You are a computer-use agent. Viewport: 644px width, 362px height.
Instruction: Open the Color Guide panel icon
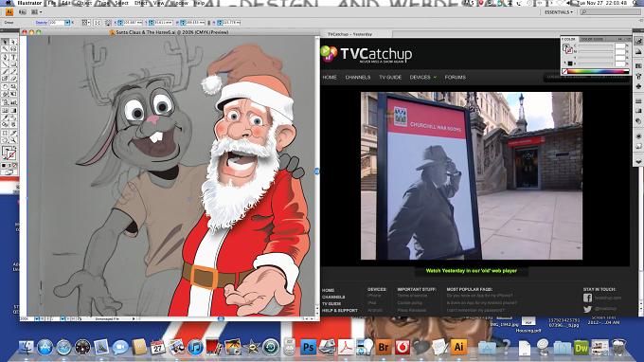[x=638, y=52]
